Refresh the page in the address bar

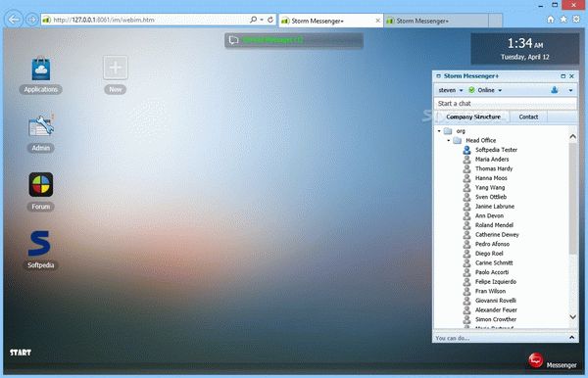click(270, 20)
